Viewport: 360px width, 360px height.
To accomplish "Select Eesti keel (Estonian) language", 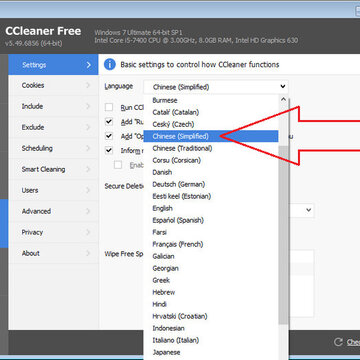I will click(x=211, y=196).
